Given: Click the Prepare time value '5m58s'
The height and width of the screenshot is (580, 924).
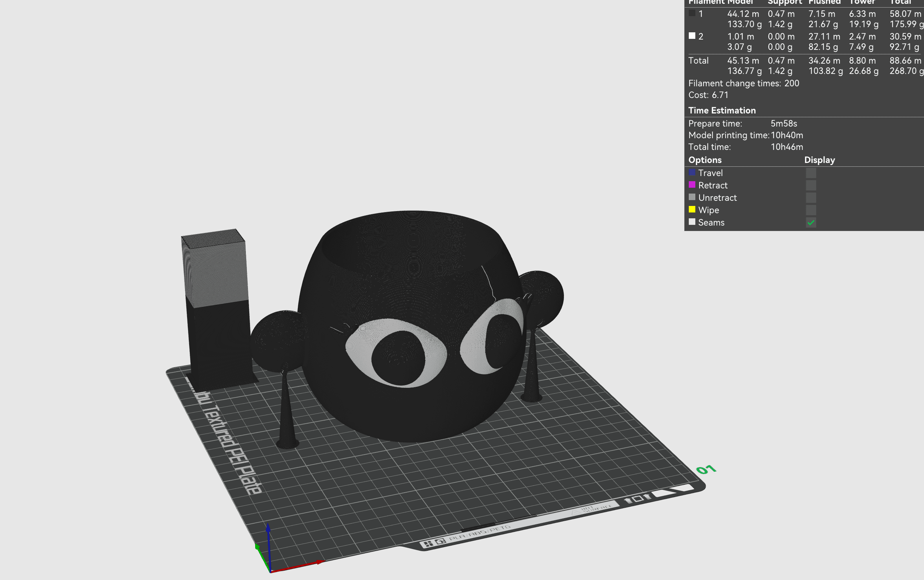Looking at the screenshot, I should click(784, 123).
